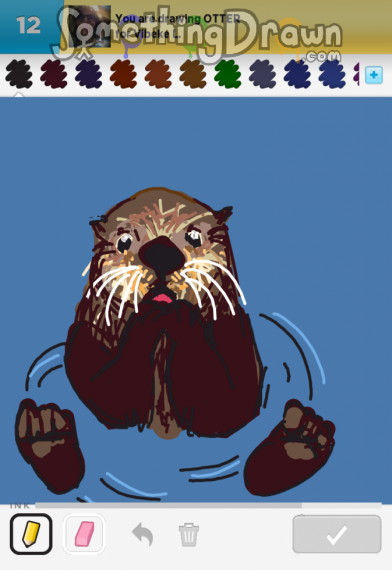Clear the drawing with trash can icon
Image resolution: width=392 pixels, height=570 pixels.
(x=188, y=534)
